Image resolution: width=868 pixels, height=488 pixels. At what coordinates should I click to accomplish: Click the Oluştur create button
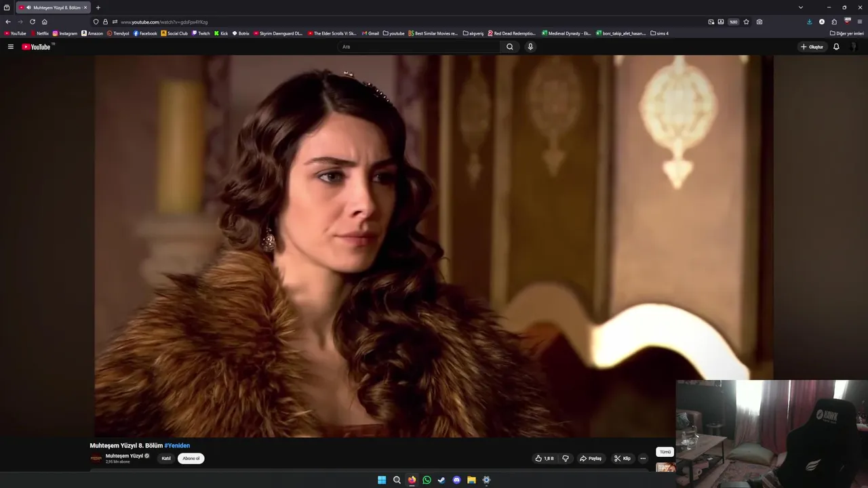coord(812,47)
